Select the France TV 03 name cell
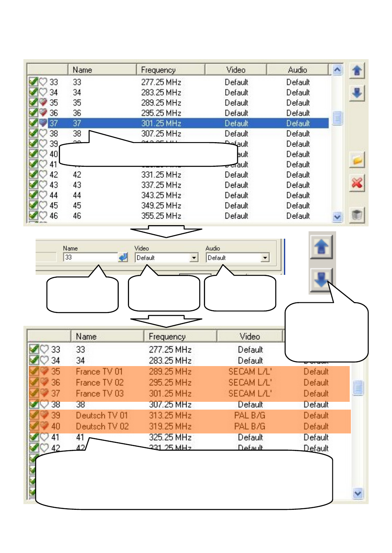 (x=99, y=394)
